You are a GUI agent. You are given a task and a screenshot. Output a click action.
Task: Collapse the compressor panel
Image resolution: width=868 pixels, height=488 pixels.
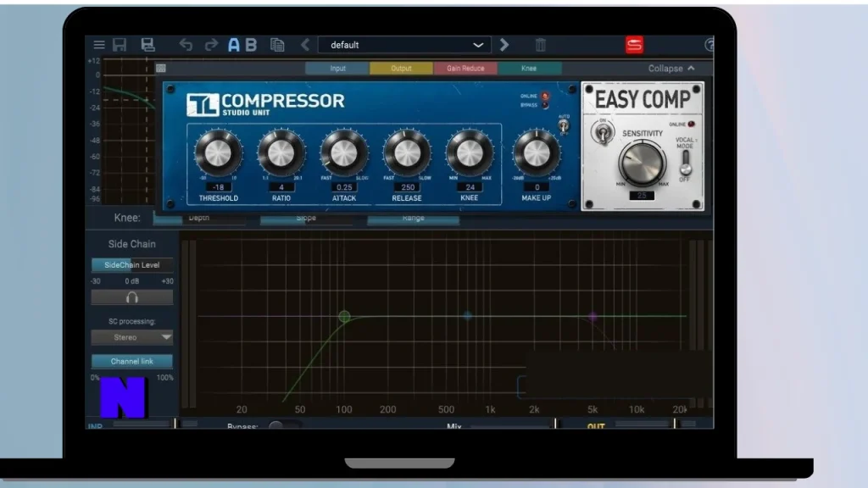[671, 68]
